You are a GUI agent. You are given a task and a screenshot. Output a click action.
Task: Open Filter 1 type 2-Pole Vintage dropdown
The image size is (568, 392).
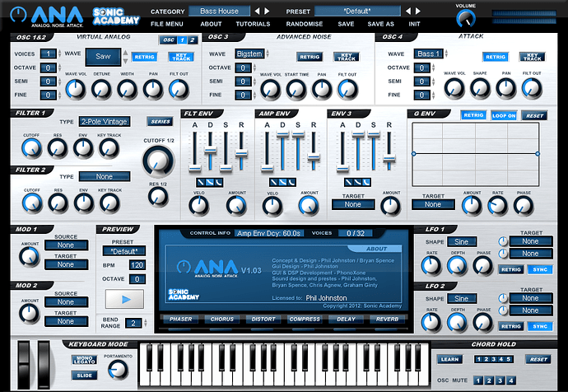[105, 122]
